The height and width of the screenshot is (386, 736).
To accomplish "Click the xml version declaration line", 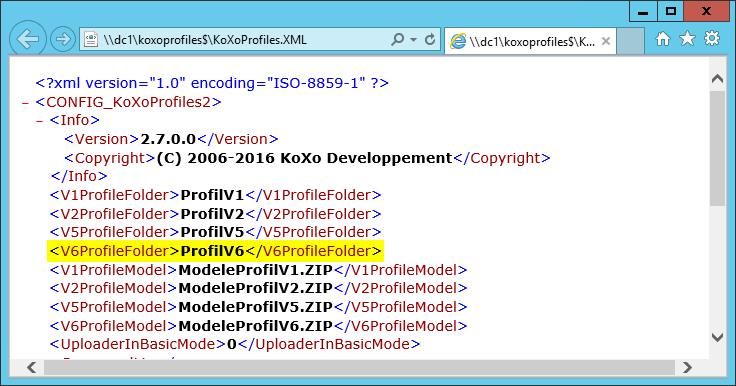I will click(x=212, y=83).
